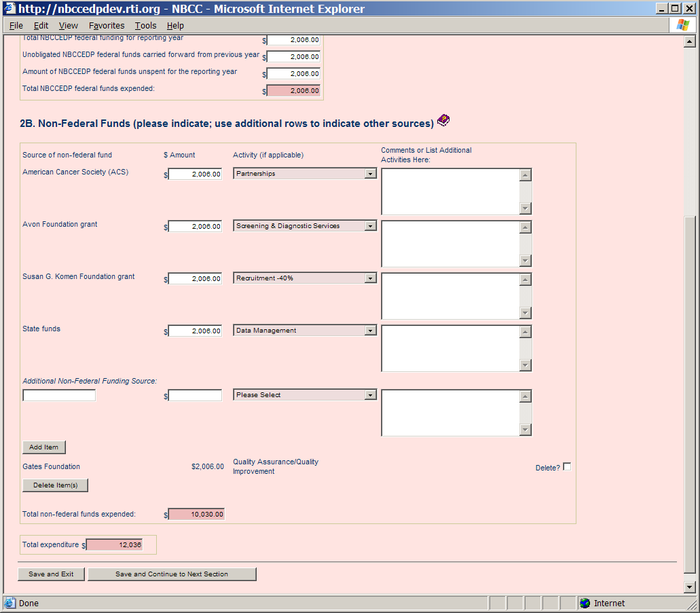This screenshot has height=613, width=700.
Task: Click Save and Continue to Next Section
Action: [172, 574]
